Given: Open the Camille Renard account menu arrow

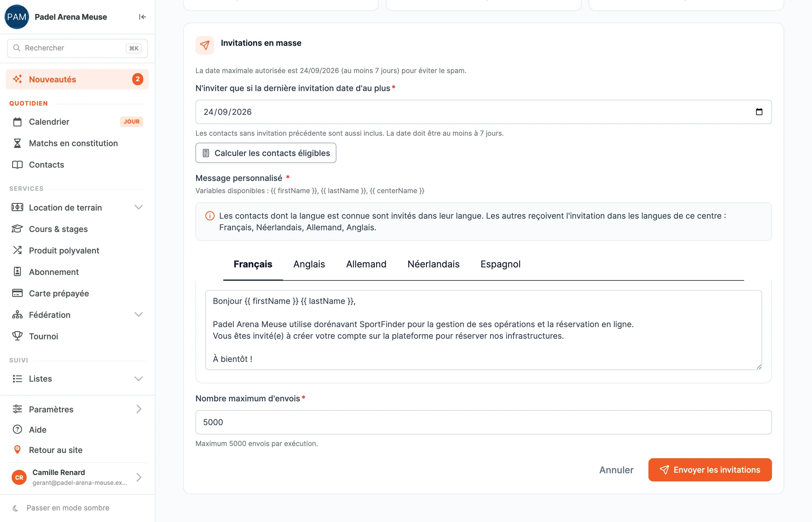Looking at the screenshot, I should 139,477.
